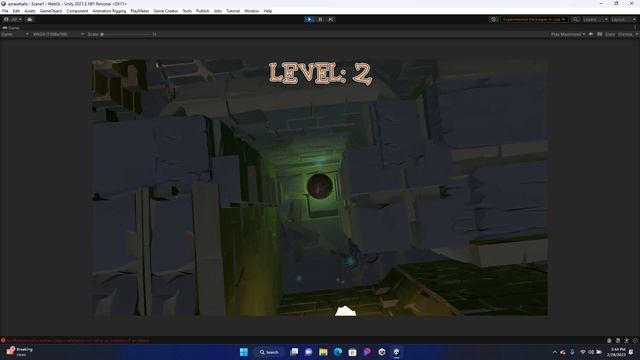Pause the running game
This screenshot has width=640, height=360.
coord(320,19)
